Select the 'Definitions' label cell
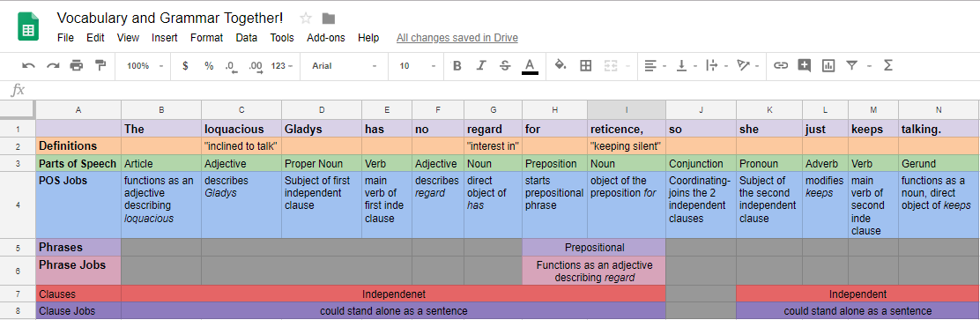Viewport: 980px width, 320px height. coord(78,146)
